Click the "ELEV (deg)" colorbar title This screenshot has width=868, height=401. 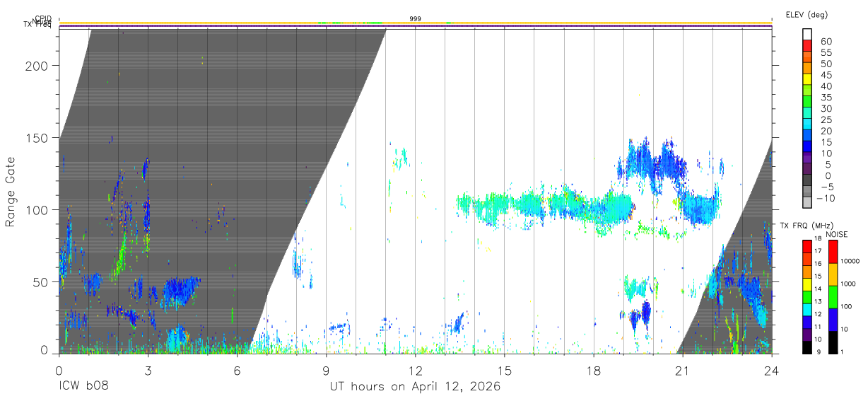[x=807, y=14]
